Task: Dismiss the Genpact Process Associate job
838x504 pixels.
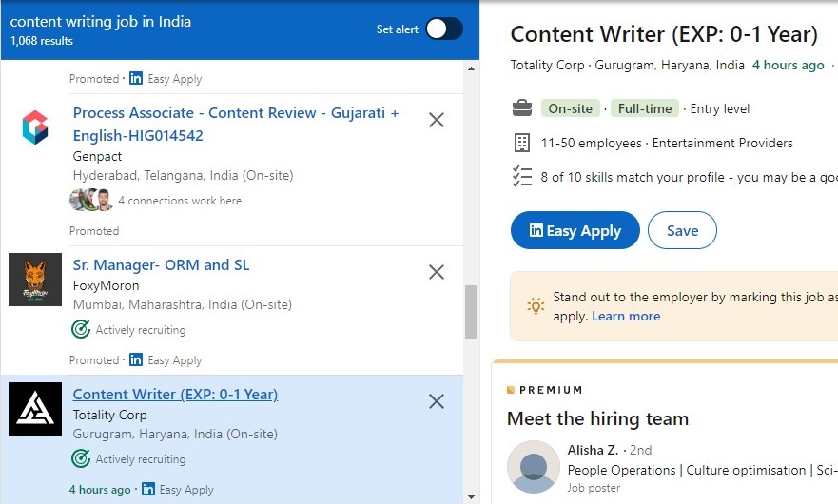Action: pyautogui.click(x=437, y=120)
